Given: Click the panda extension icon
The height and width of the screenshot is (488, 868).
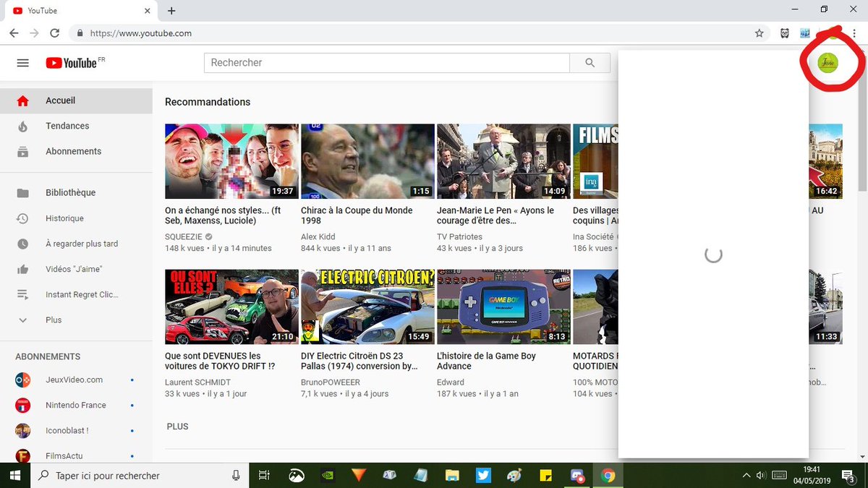Looking at the screenshot, I should pos(784,33).
